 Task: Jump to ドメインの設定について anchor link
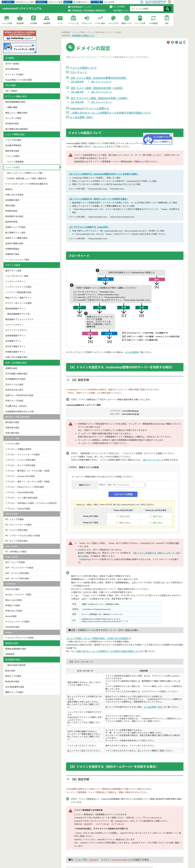pyautogui.click(x=83, y=68)
